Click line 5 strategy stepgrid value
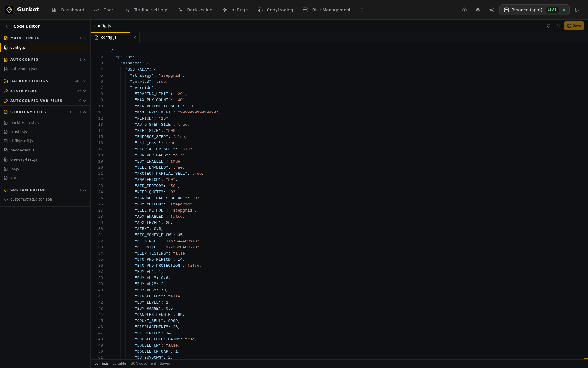Viewport: 588px width, 368px height. [171, 75]
